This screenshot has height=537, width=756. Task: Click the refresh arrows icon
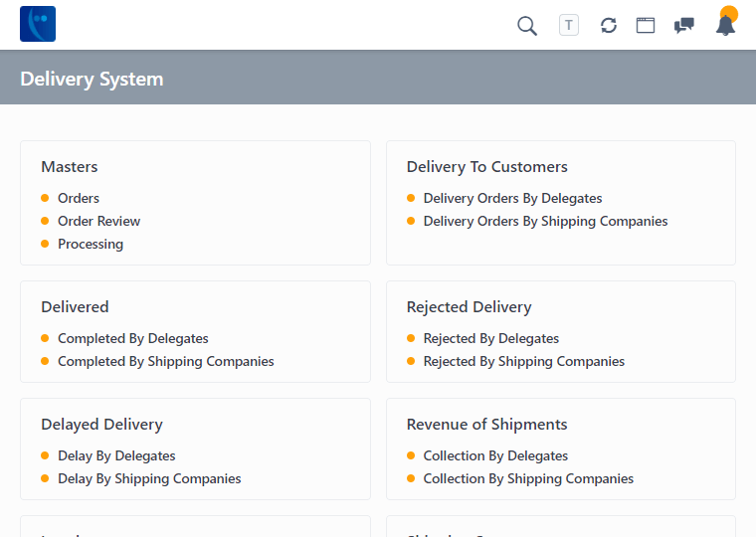click(609, 26)
